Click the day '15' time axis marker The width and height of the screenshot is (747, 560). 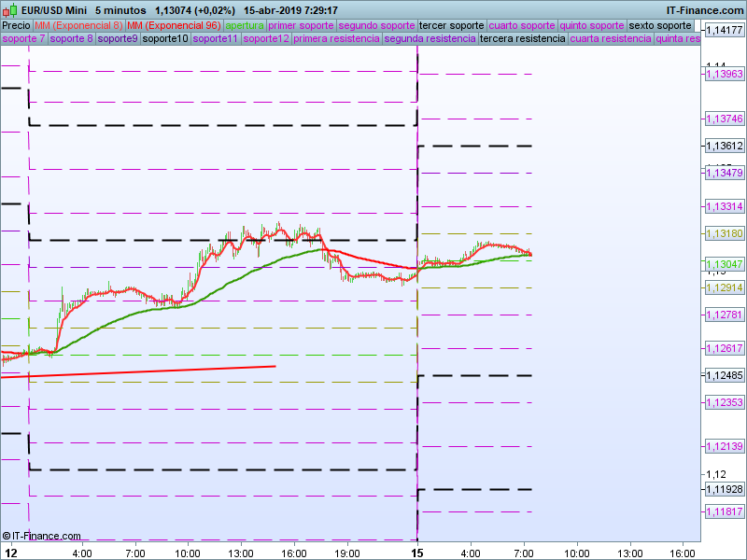click(x=417, y=553)
